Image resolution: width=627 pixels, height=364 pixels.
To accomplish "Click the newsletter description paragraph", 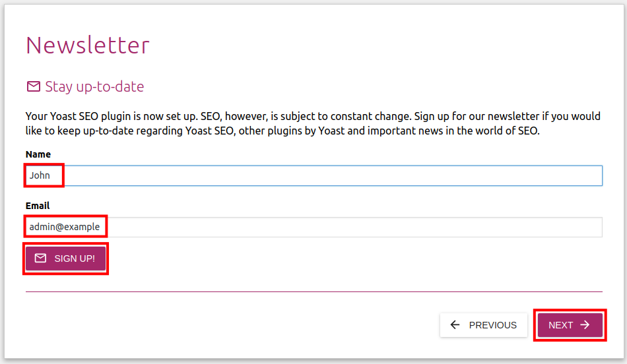I will pyautogui.click(x=313, y=123).
